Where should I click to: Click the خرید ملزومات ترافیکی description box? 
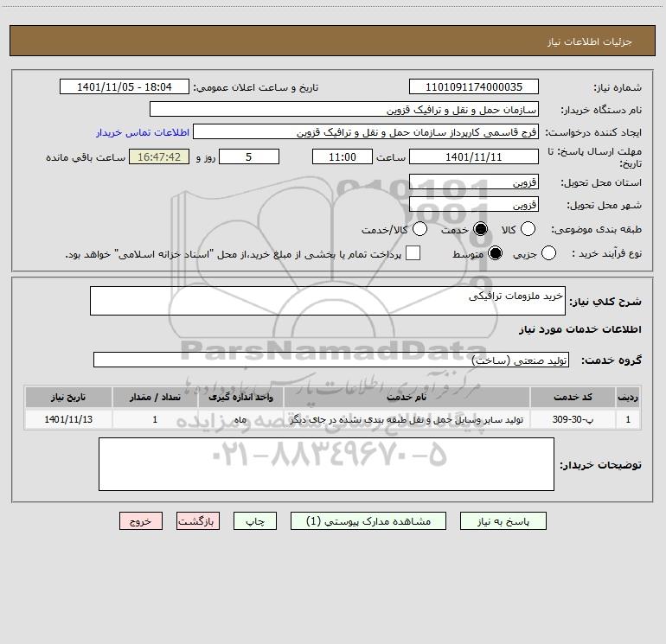[328, 301]
